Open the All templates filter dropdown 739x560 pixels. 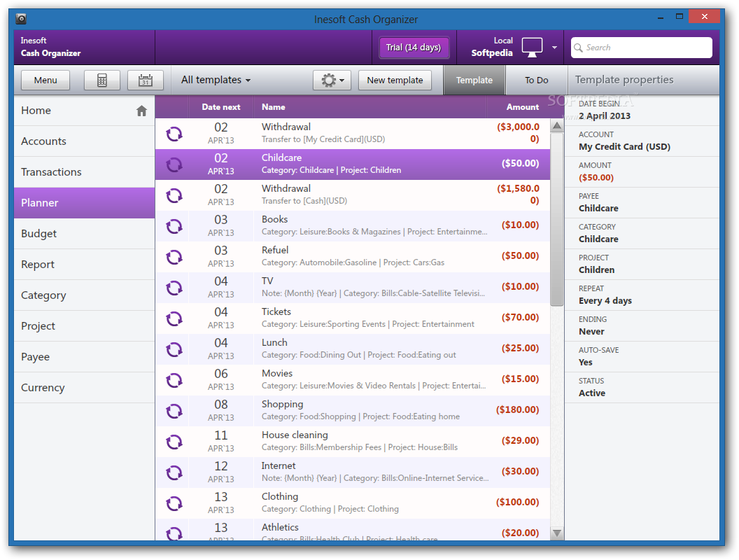pyautogui.click(x=216, y=80)
